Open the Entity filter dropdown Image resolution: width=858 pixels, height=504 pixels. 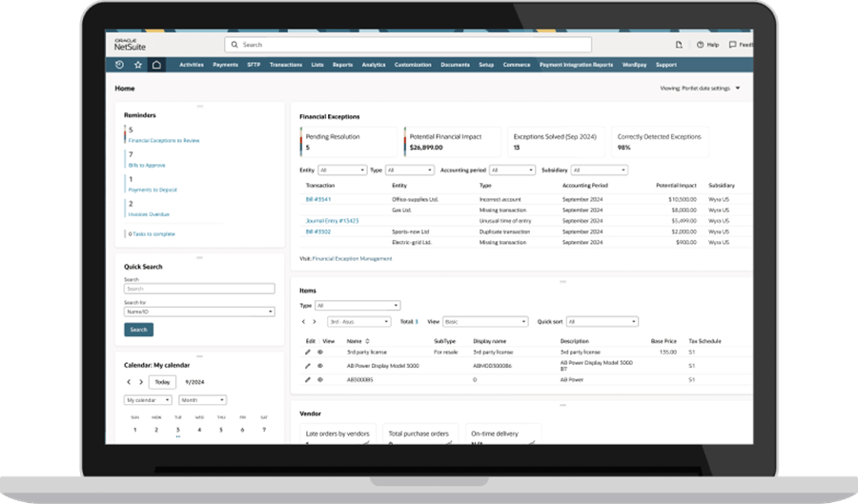[335, 170]
